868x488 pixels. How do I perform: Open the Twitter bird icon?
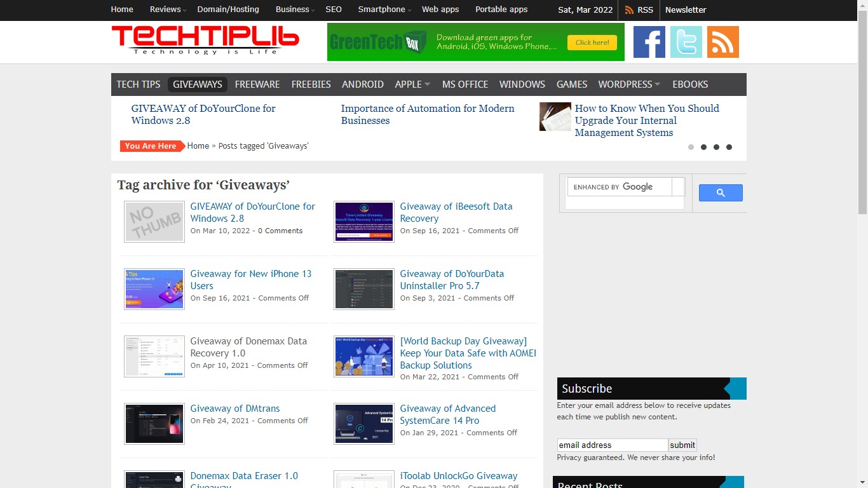686,42
